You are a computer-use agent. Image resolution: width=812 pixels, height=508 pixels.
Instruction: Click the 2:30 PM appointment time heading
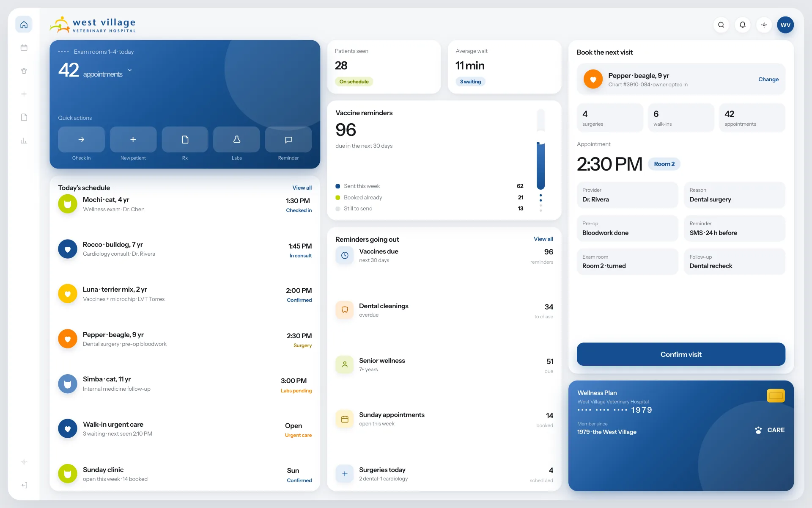pyautogui.click(x=609, y=164)
